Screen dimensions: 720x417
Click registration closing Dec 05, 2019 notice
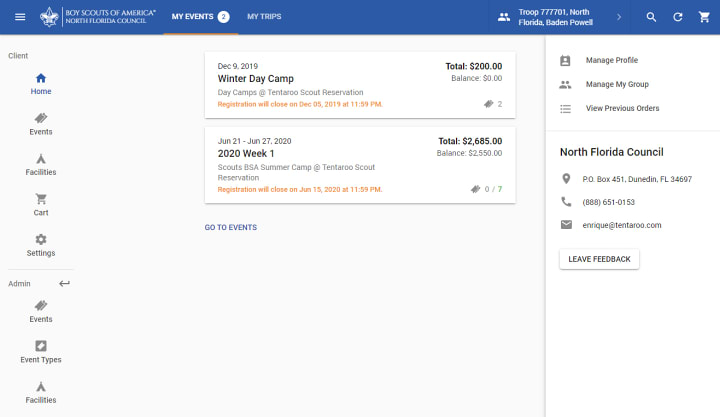(300, 104)
